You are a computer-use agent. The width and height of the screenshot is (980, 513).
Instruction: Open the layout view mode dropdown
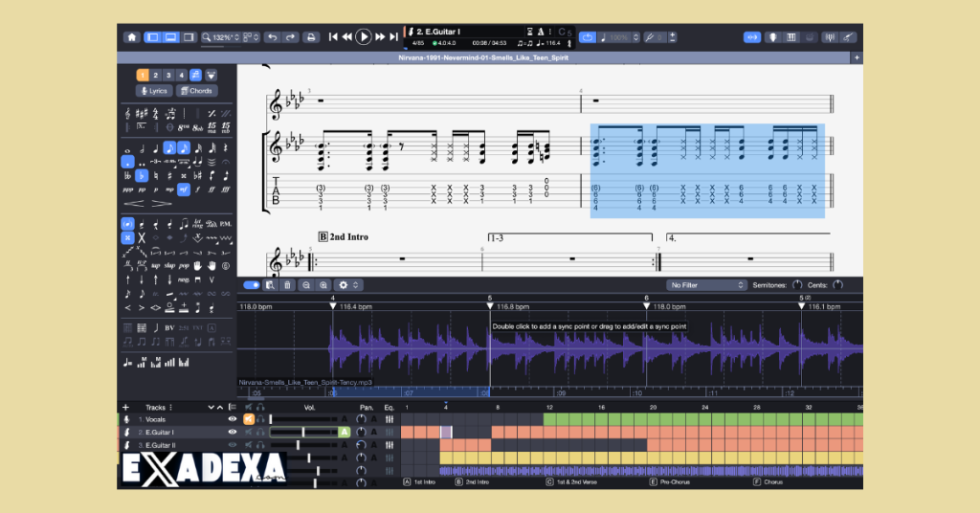pos(251,37)
